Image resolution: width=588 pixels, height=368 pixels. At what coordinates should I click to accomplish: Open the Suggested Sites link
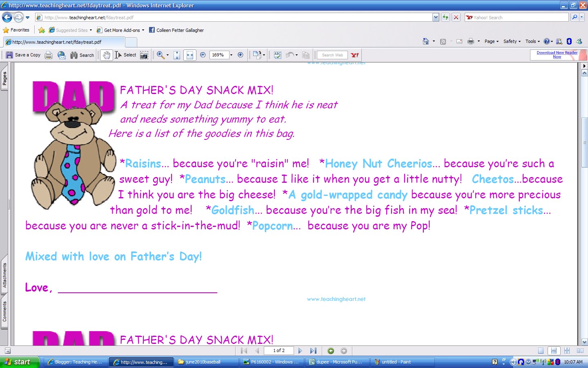(70, 30)
